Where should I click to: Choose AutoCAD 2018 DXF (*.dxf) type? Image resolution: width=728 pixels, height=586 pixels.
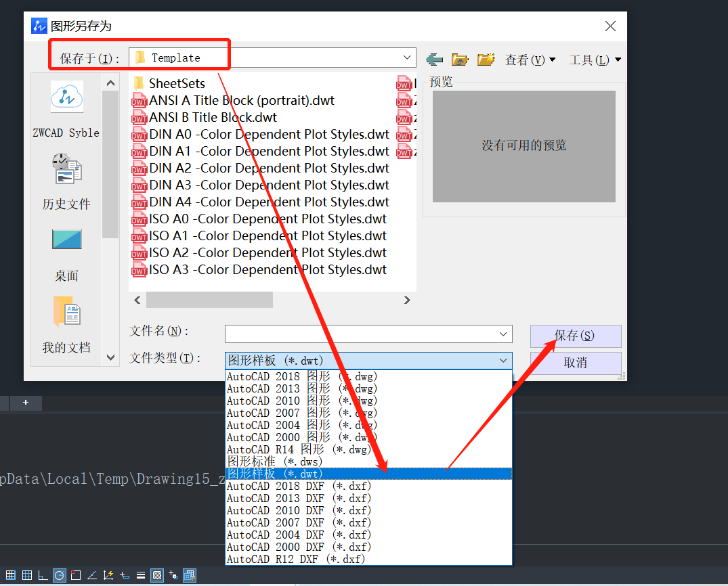368,486
